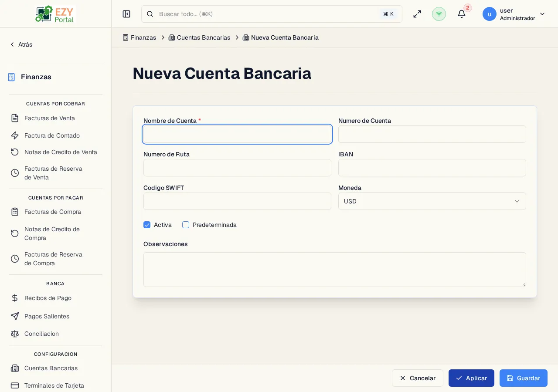The image size is (558, 392).
Task: Click Facturas de Reserva de Venta clock icon
Action: click(15, 173)
